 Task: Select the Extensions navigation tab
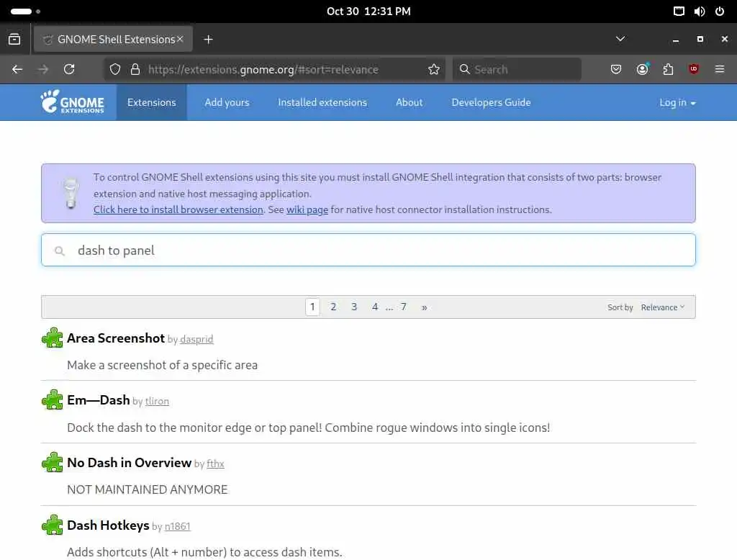tap(151, 102)
